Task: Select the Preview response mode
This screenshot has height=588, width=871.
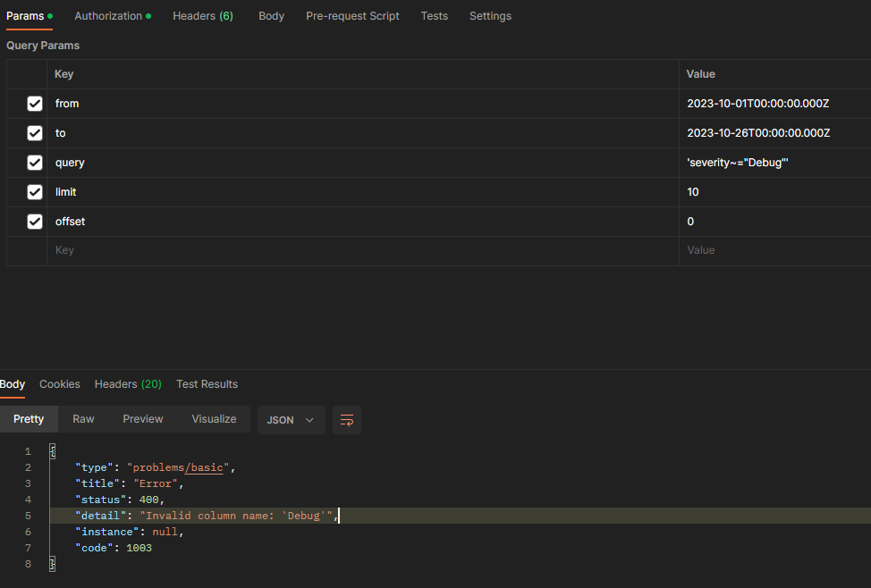Action: 143,419
